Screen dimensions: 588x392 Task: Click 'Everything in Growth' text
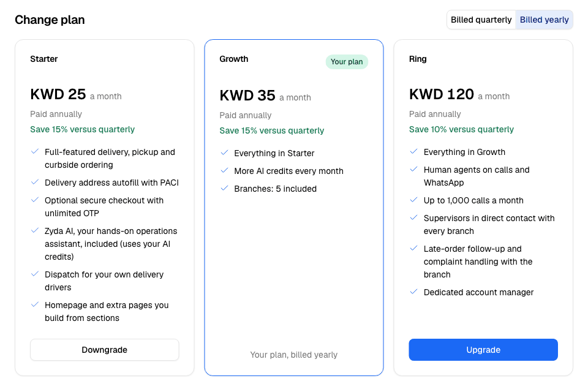click(464, 152)
